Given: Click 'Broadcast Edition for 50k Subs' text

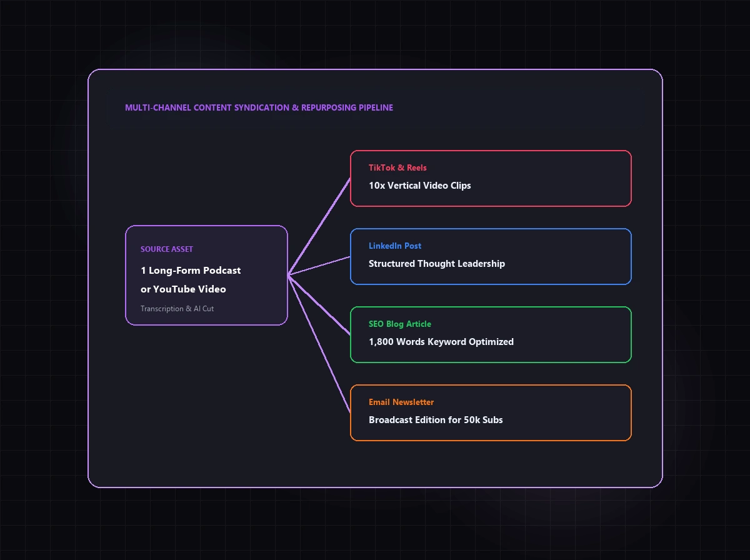Looking at the screenshot, I should coord(436,420).
